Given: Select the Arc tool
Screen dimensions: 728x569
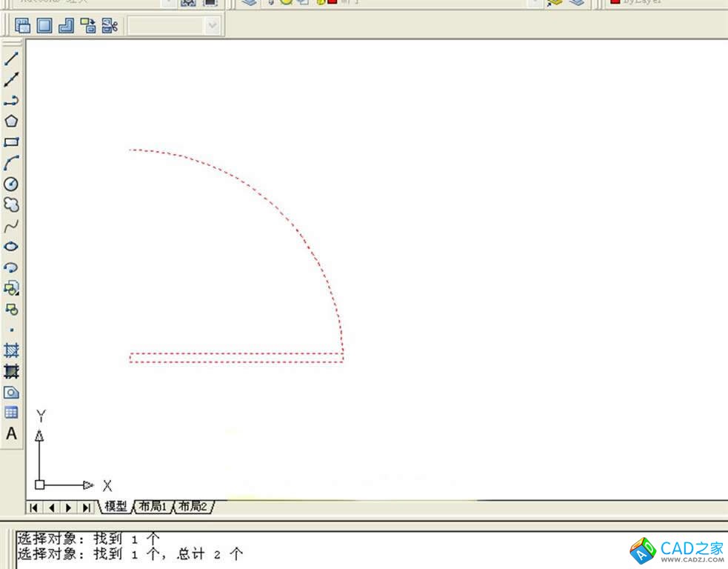Looking at the screenshot, I should [11, 163].
